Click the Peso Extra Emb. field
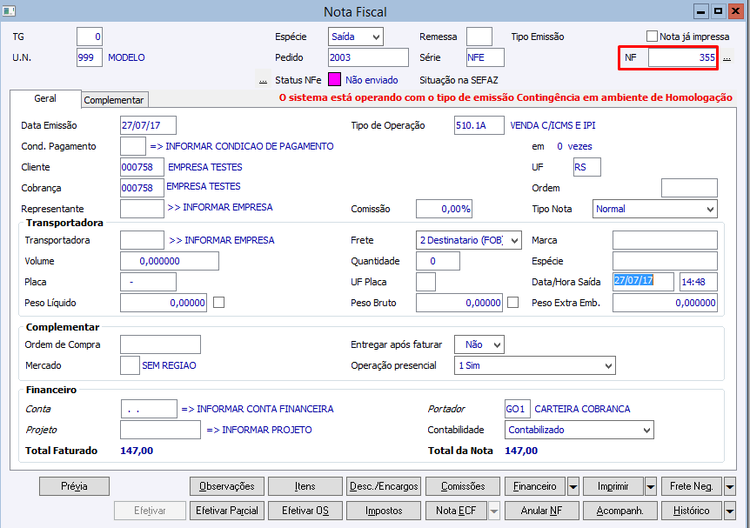 pyautogui.click(x=665, y=303)
